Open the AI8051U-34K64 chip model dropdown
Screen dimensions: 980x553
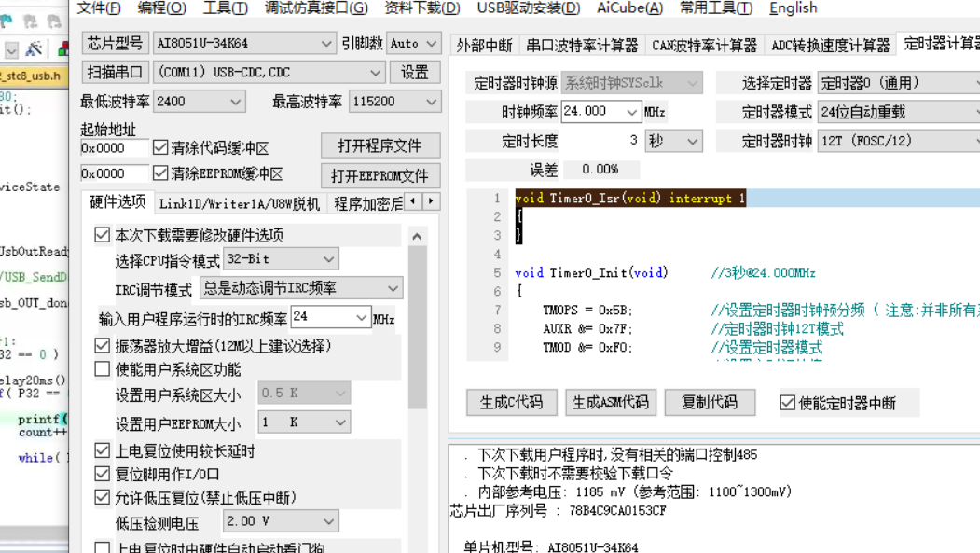[243, 43]
